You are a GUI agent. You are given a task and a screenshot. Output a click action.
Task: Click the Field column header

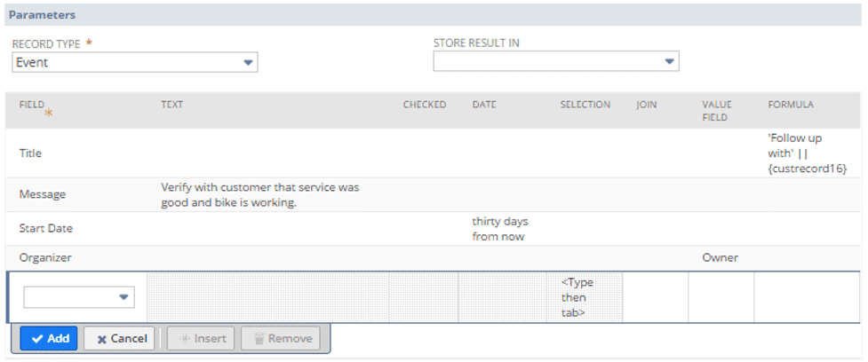click(x=32, y=105)
